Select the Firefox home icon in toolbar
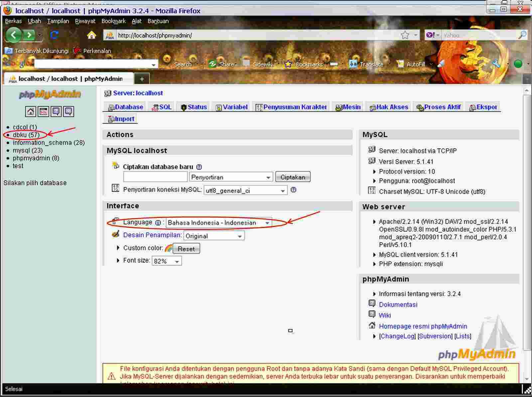The height and width of the screenshot is (397, 532). (91, 35)
